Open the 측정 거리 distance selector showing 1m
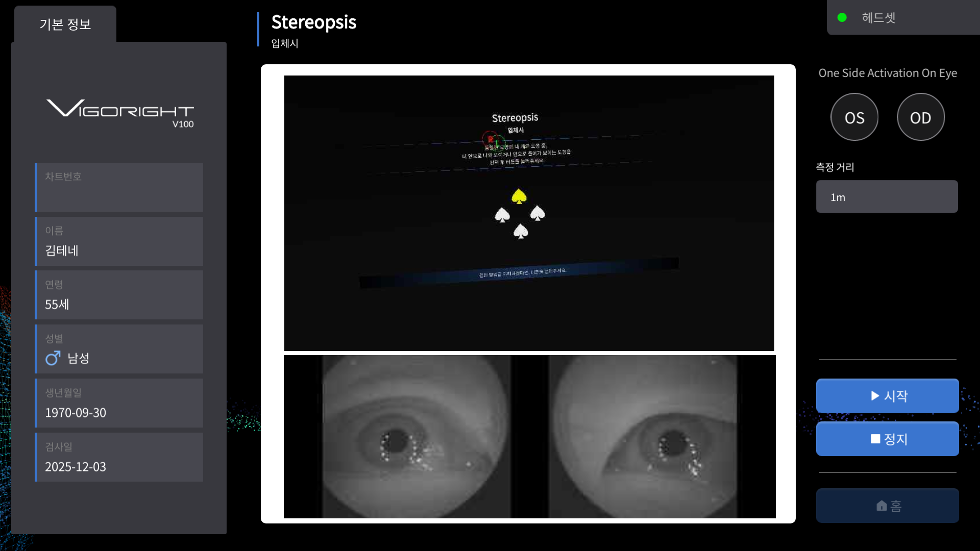The height and width of the screenshot is (551, 980). tap(887, 196)
